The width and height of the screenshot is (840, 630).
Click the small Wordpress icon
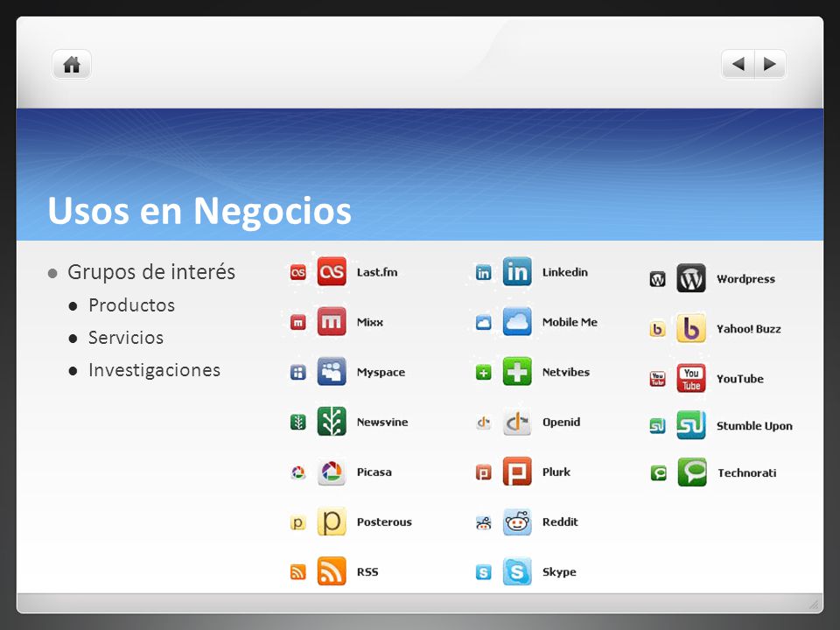[x=657, y=278]
